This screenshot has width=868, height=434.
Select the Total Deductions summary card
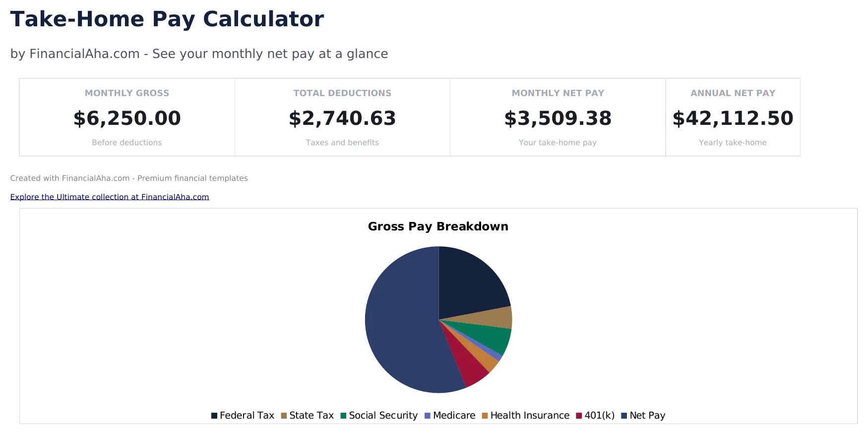pos(342,117)
